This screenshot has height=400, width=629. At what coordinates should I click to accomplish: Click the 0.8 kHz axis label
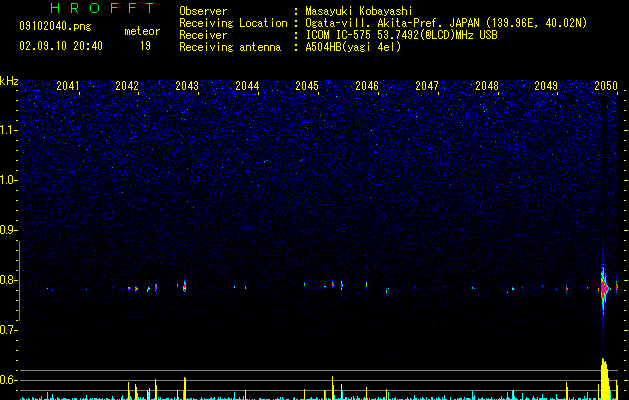9,280
